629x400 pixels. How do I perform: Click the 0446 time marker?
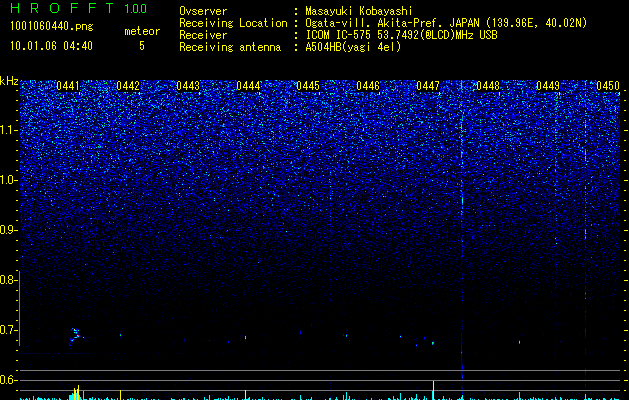click(368, 86)
